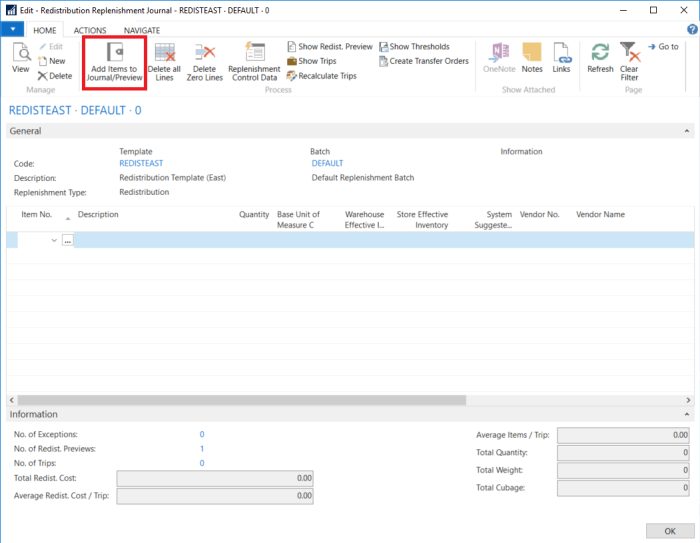Click the Clear Filter icon
Image resolution: width=700 pixels, height=543 pixels.
coord(629,54)
